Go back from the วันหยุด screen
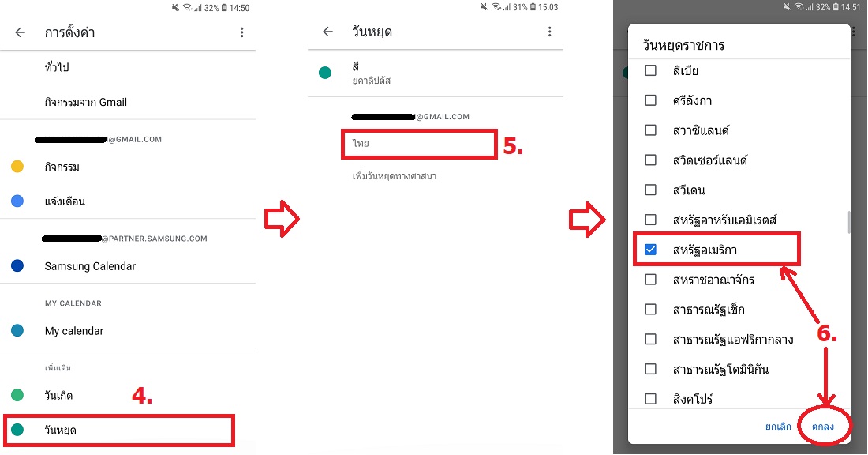868x455 pixels. (x=327, y=32)
